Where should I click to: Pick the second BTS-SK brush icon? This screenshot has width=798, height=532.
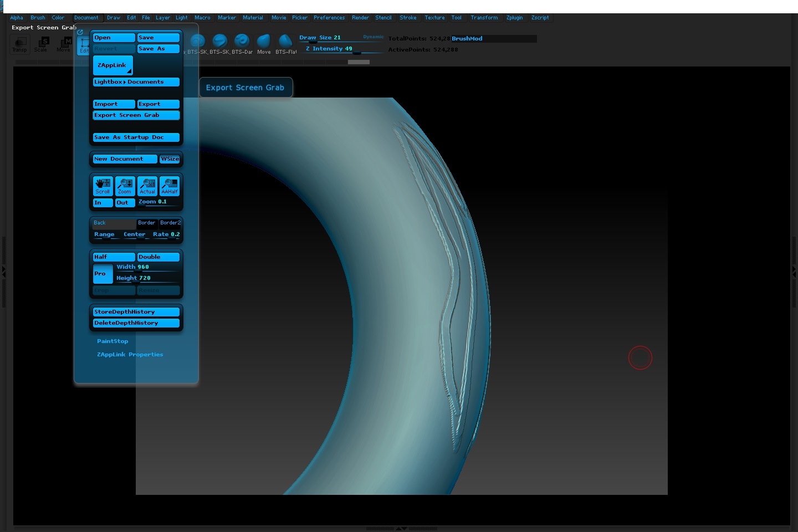click(x=219, y=44)
